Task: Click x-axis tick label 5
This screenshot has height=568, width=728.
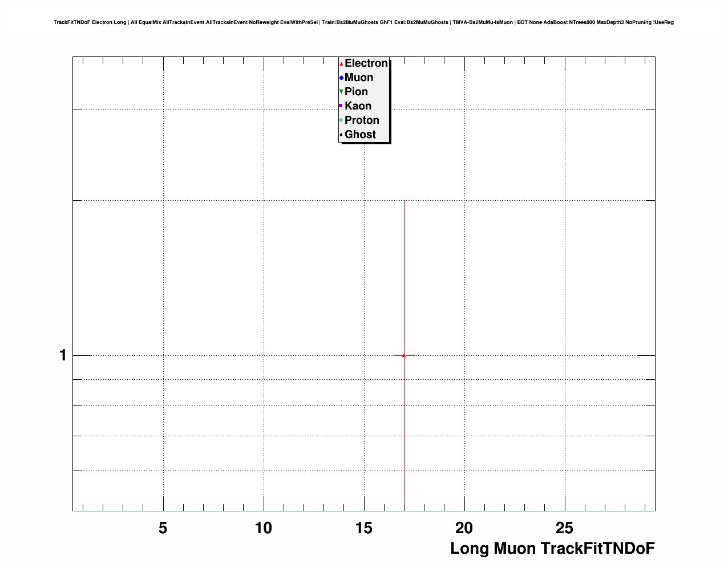Action: (163, 528)
